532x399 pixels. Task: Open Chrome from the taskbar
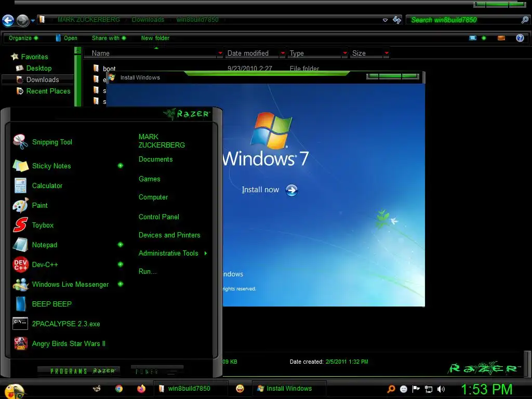pyautogui.click(x=119, y=389)
